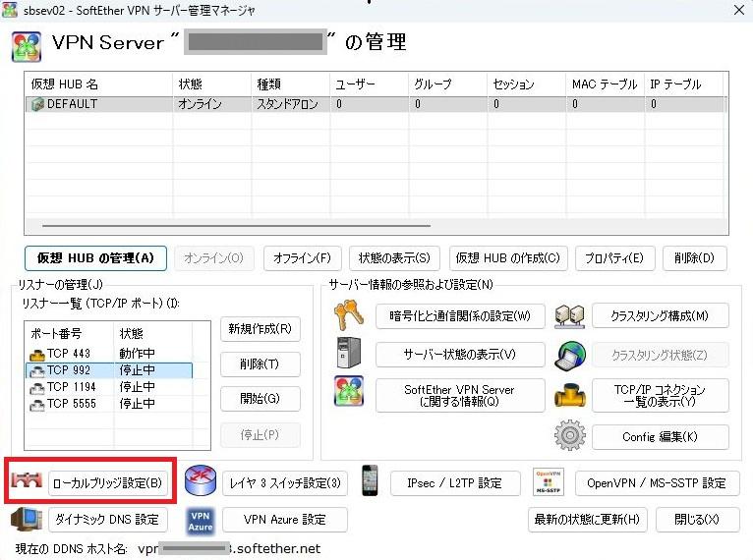Click 閉じる(X) button

(697, 519)
